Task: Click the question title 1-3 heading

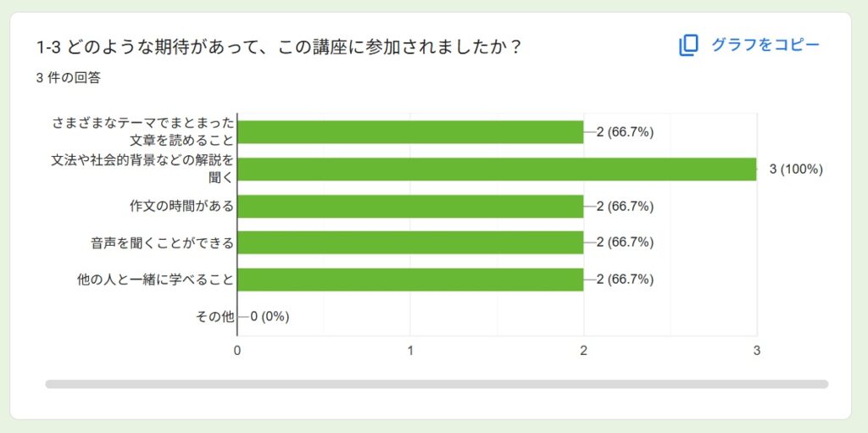Action: click(x=278, y=47)
